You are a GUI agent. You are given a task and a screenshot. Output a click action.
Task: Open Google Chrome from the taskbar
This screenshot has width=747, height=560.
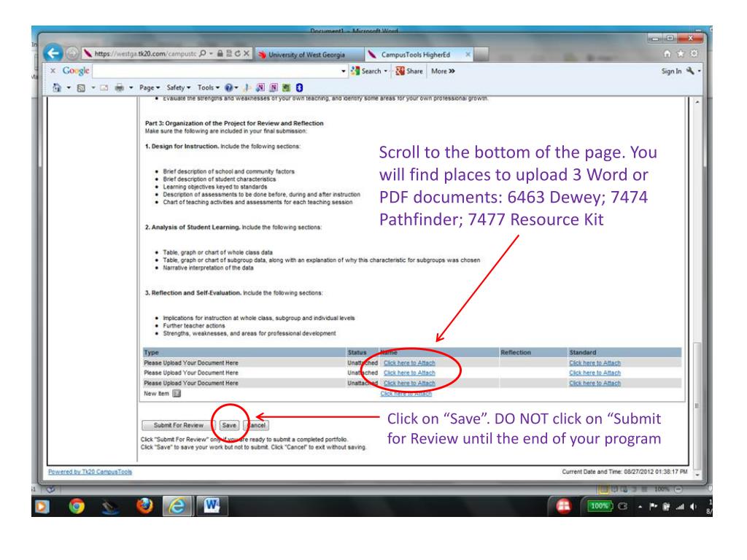(76, 506)
